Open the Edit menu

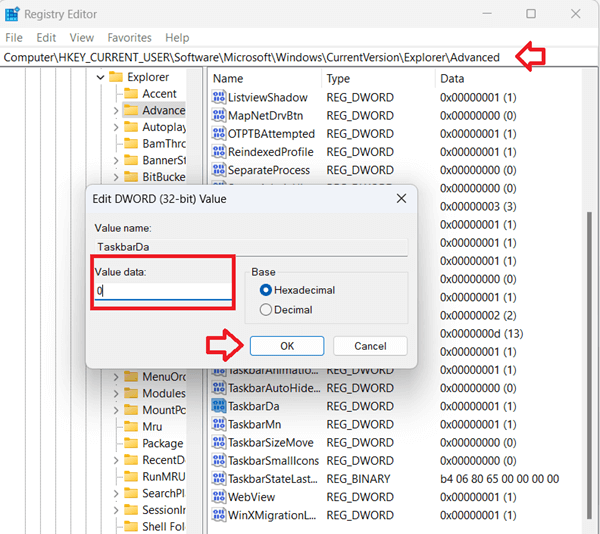pyautogui.click(x=46, y=37)
